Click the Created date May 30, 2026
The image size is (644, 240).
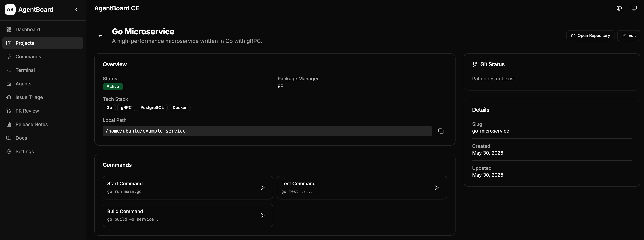point(488,153)
